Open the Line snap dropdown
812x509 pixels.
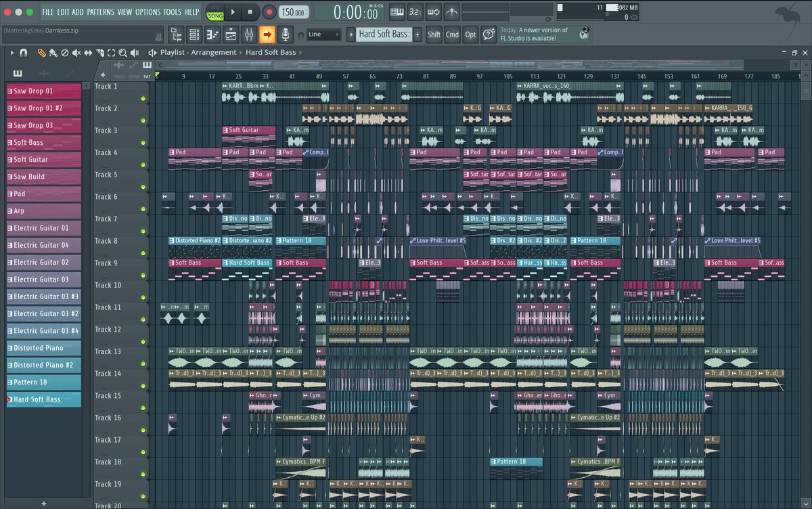tap(323, 35)
